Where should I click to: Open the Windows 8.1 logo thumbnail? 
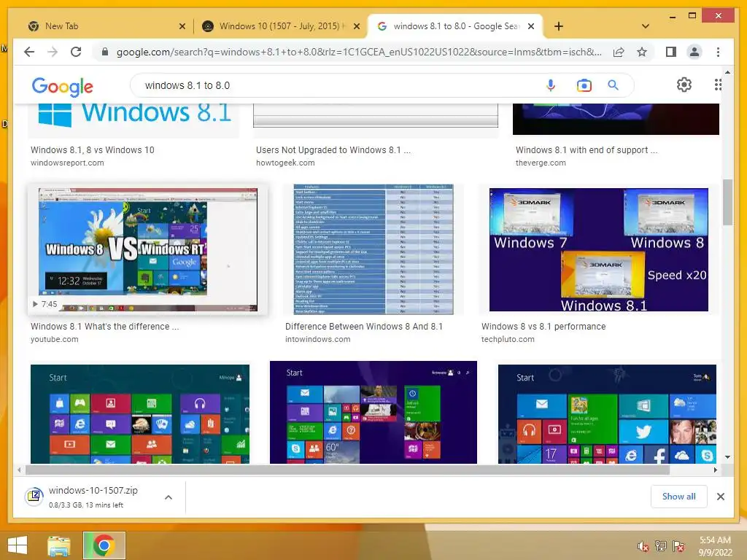pos(134,120)
